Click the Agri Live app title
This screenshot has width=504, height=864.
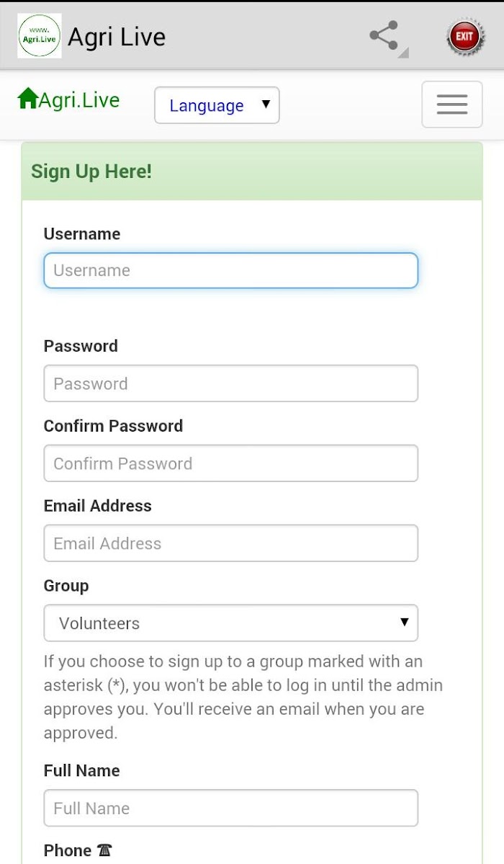point(116,37)
